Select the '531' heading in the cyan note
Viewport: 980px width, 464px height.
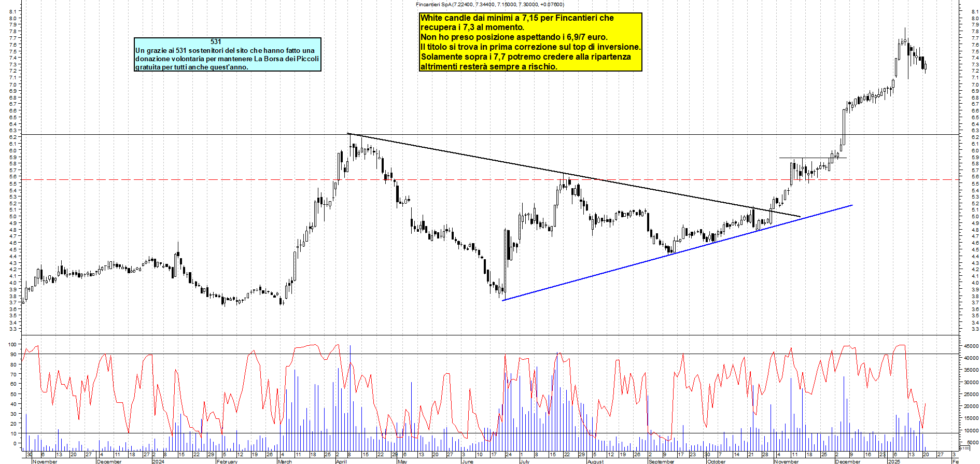pyautogui.click(x=216, y=42)
